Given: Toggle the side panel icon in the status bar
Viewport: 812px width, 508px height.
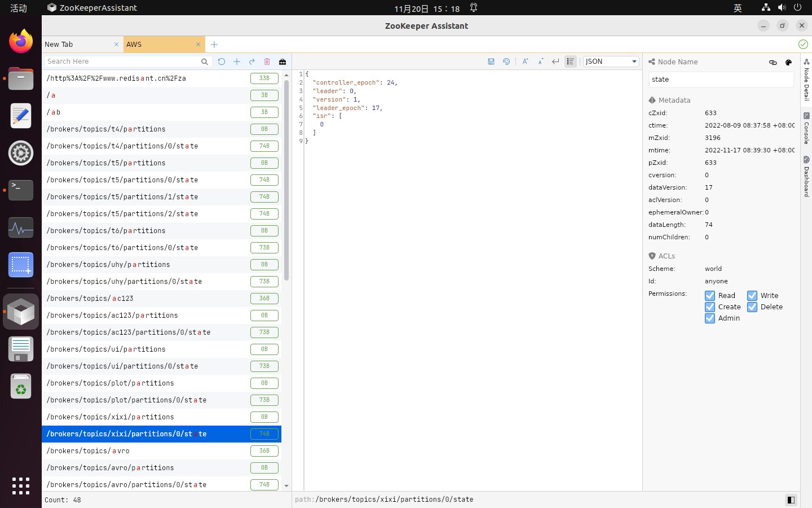Looking at the screenshot, I should pos(791,500).
